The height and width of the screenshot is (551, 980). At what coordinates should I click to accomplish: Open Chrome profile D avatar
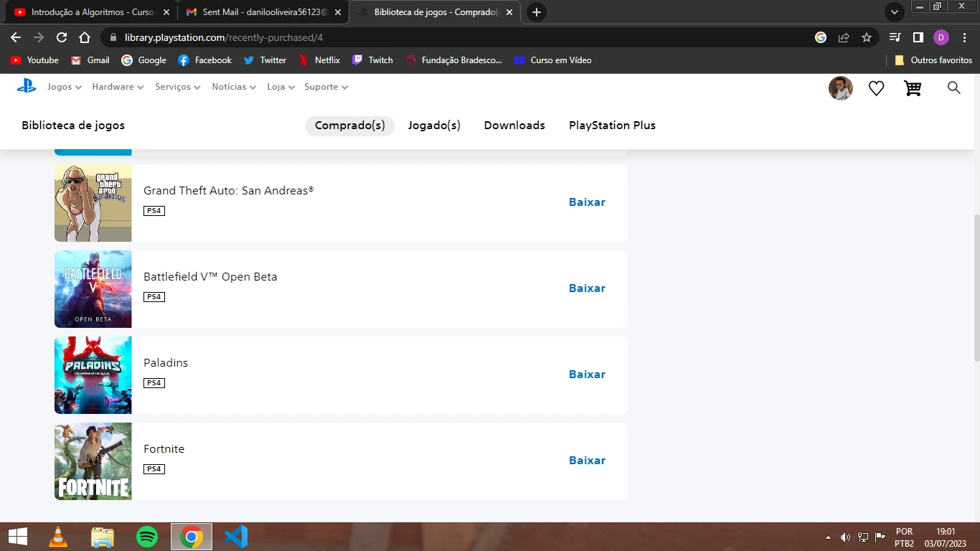coord(941,37)
